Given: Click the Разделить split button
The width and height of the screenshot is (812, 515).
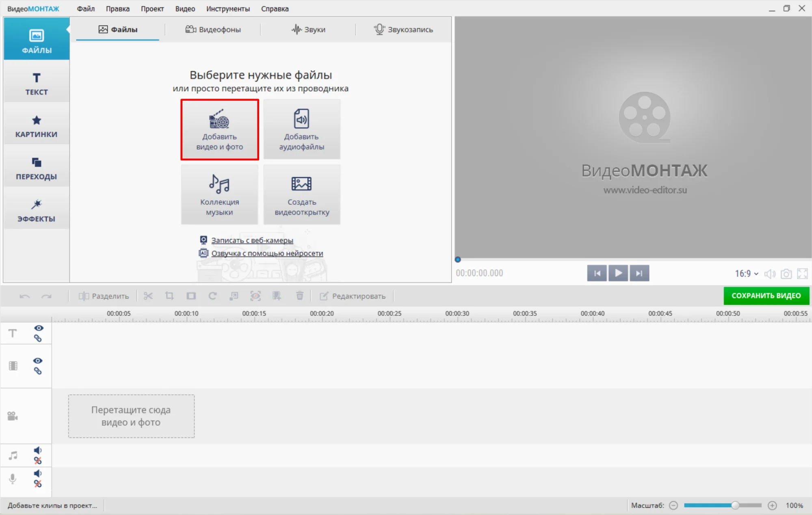Looking at the screenshot, I should [104, 296].
